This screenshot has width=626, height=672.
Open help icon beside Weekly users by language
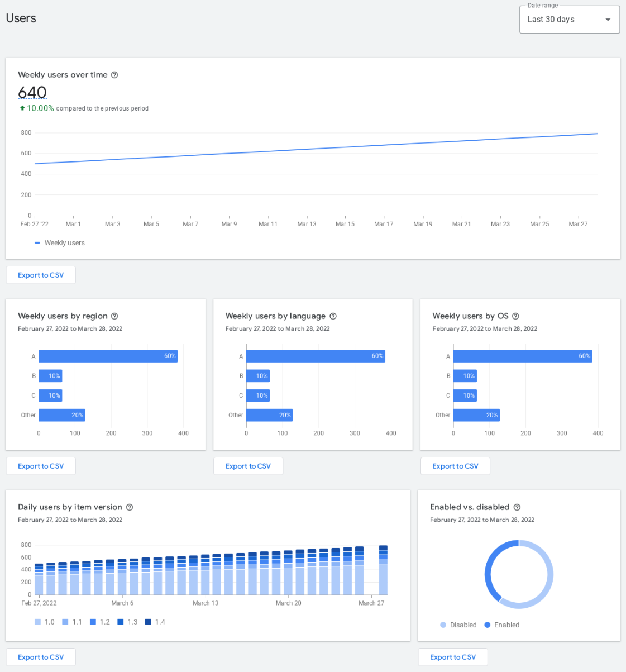click(333, 316)
